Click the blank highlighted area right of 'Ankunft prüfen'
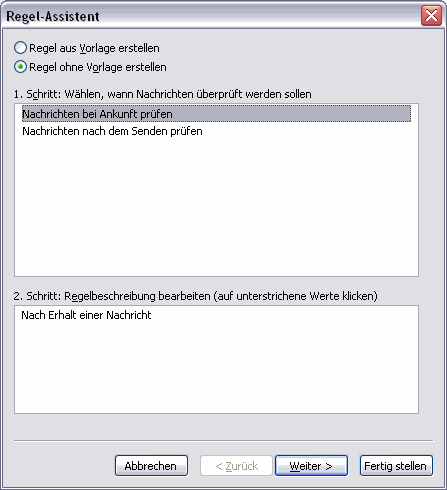Screen dimensions: 447x490 (292, 114)
